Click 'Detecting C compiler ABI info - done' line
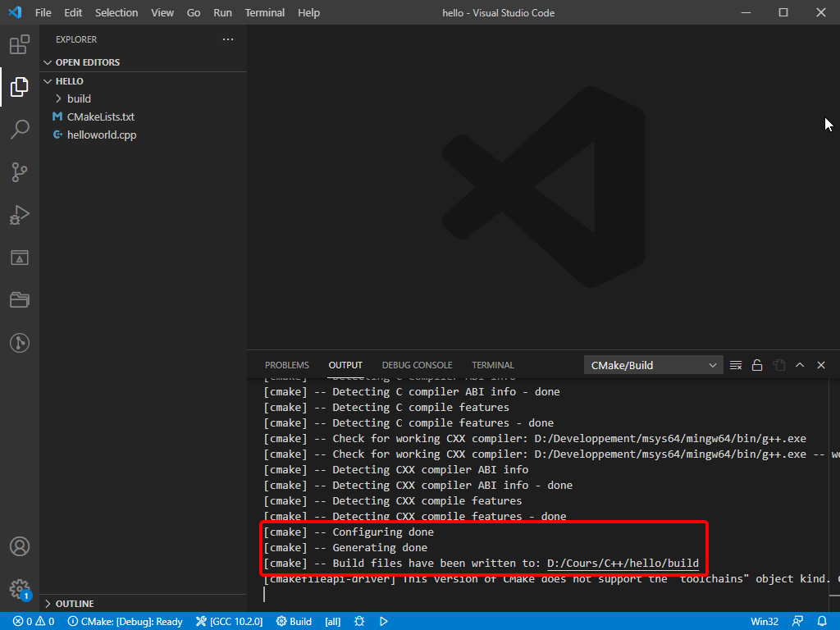Screen dimensions: 840x630 412,391
